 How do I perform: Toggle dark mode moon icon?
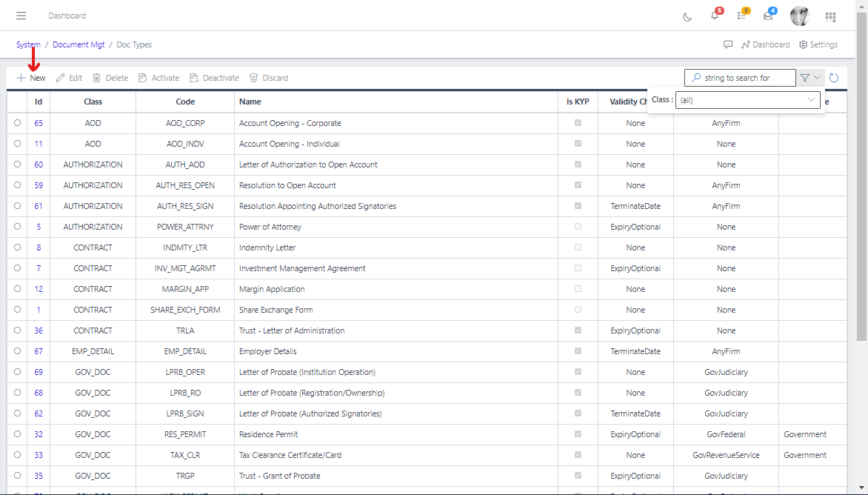point(687,16)
